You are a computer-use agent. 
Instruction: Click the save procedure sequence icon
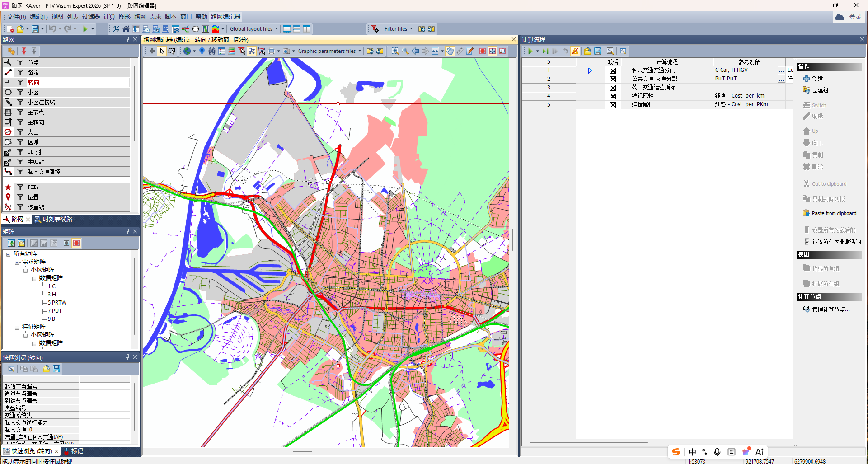tap(598, 51)
